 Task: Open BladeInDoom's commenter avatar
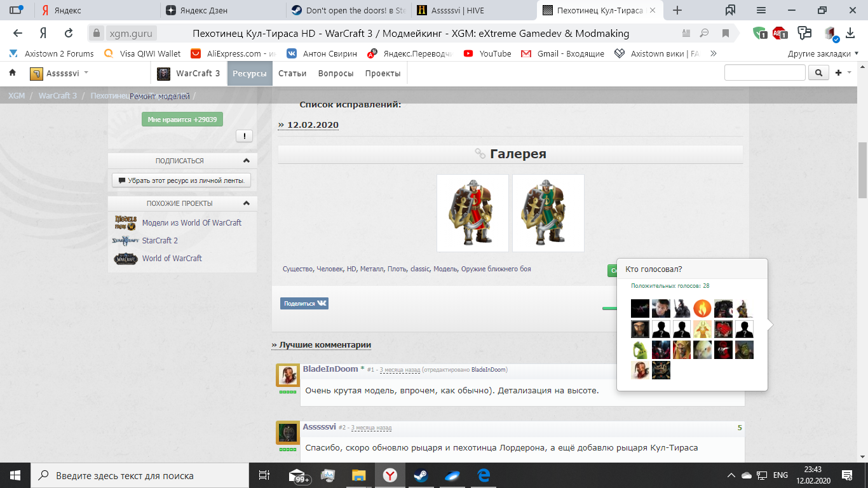(288, 376)
